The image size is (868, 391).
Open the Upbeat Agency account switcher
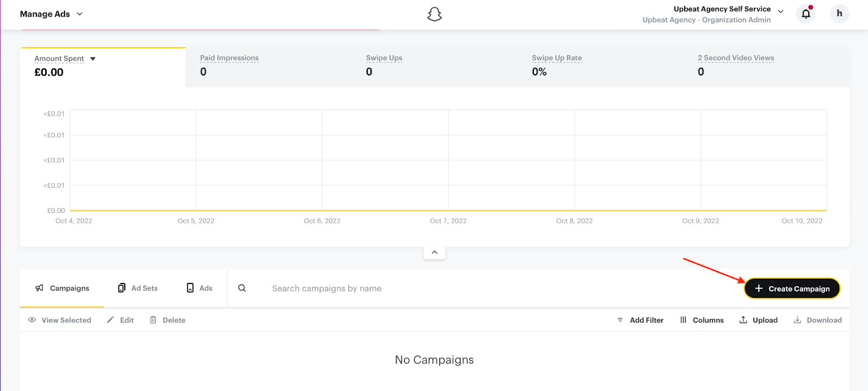coord(780,11)
